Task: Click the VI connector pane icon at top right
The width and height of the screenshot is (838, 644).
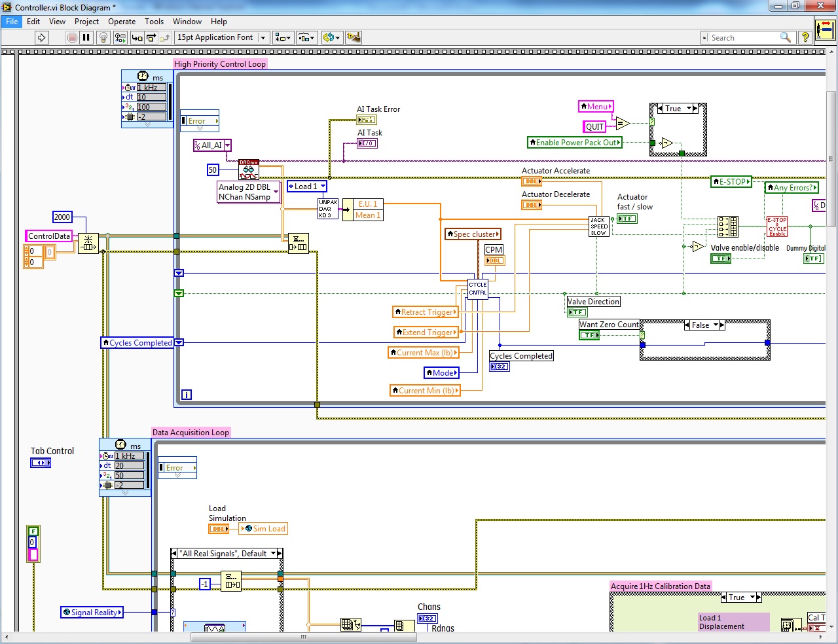Action: (826, 31)
